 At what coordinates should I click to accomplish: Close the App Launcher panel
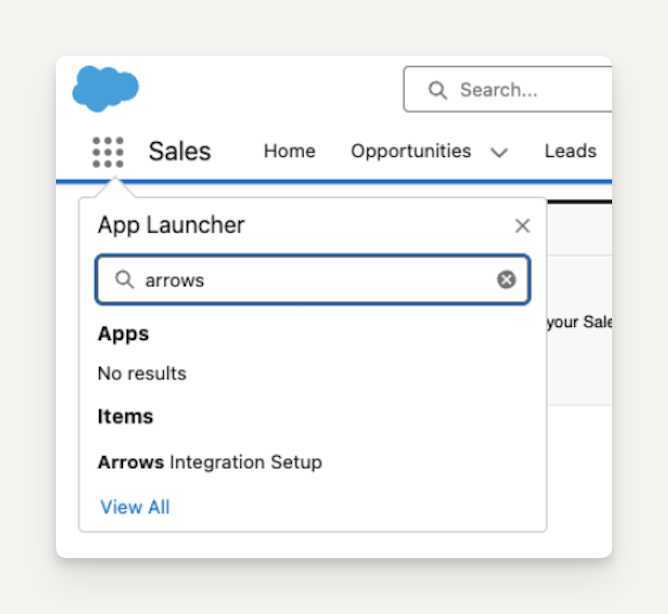point(522,226)
